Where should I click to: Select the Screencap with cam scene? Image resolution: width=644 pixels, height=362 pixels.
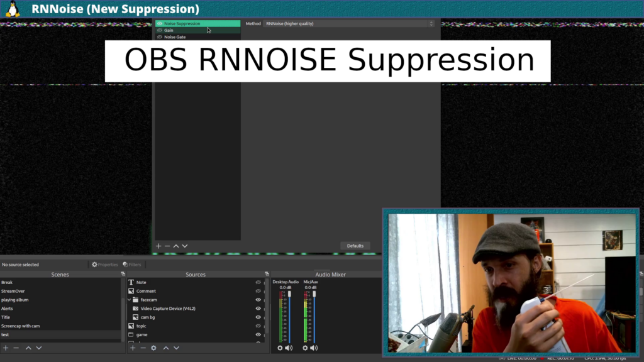61,326
